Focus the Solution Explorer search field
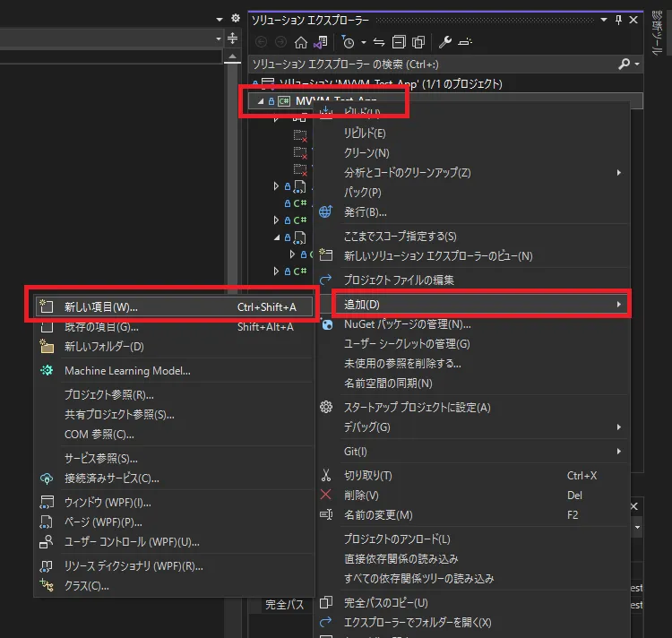 433,65
